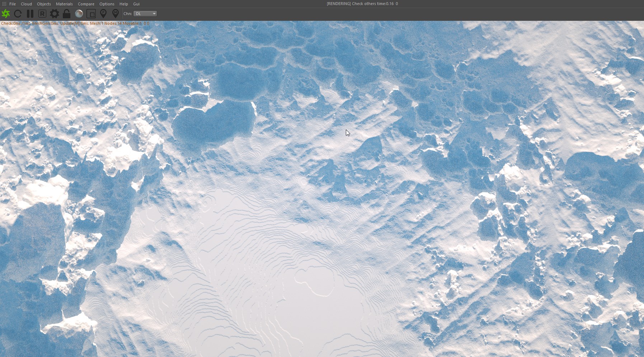Open the Materials menu
644x357 pixels.
click(x=64, y=4)
